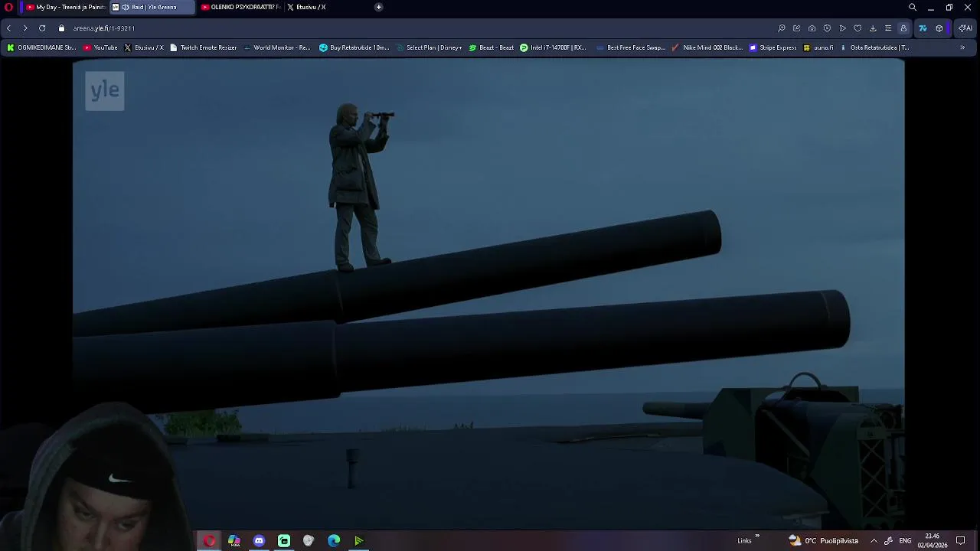Viewport: 980px width, 551px height.
Task: Open the grey round taskbar app icon
Action: (309, 541)
